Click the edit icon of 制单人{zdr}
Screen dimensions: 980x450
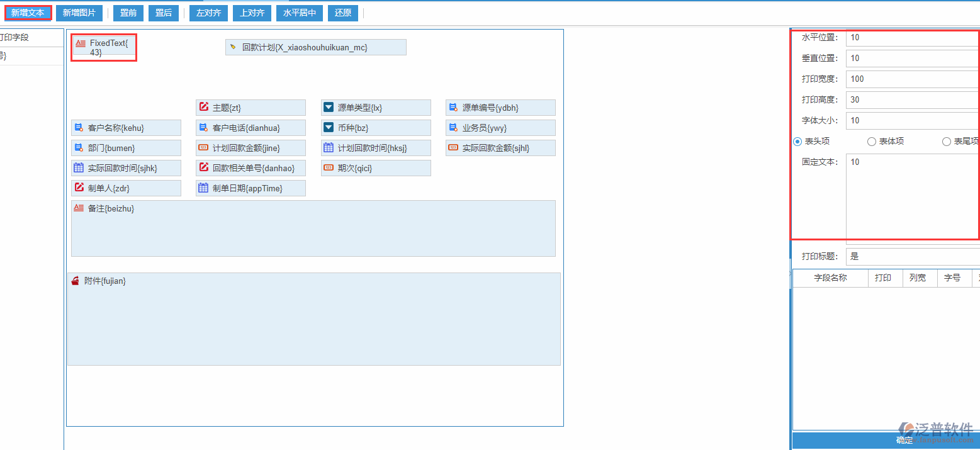pos(79,188)
